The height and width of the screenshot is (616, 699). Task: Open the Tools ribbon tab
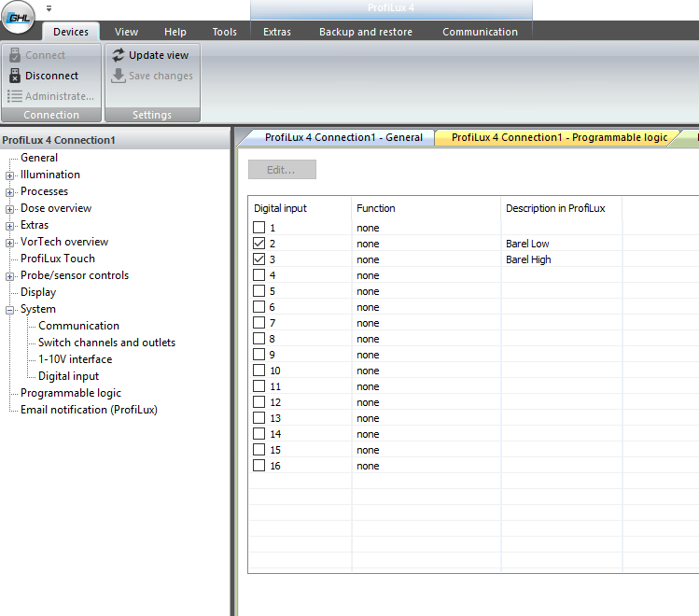point(224,32)
